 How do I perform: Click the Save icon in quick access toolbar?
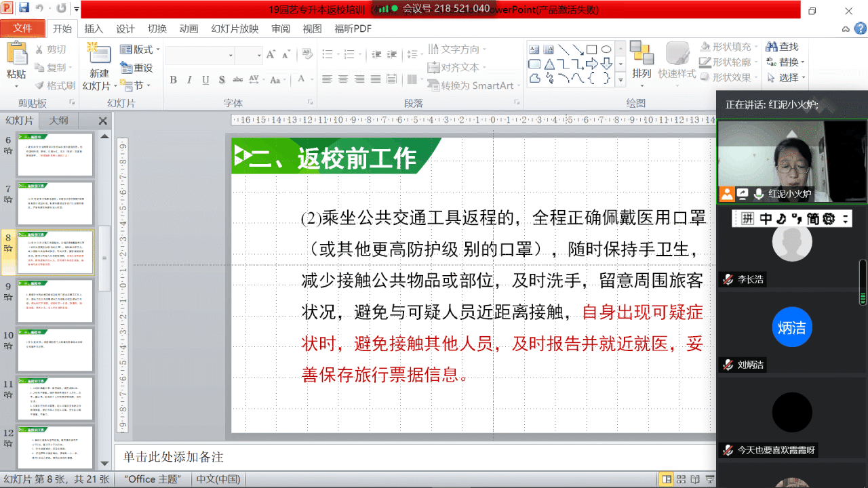pyautogui.click(x=24, y=9)
